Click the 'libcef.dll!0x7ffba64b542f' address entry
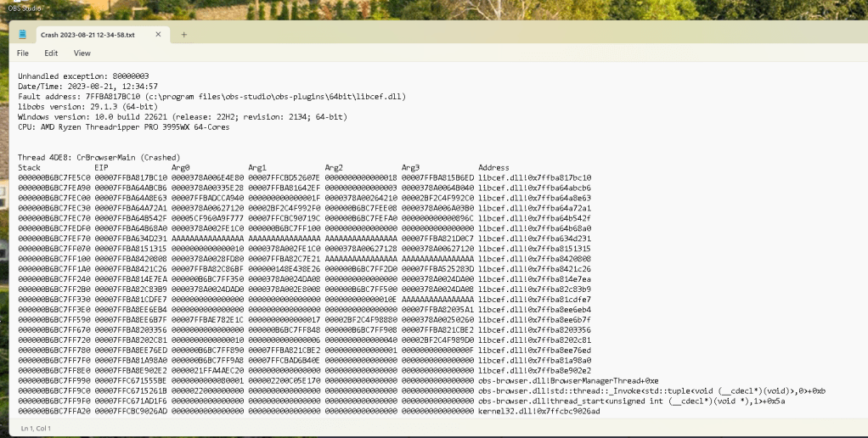 535,218
